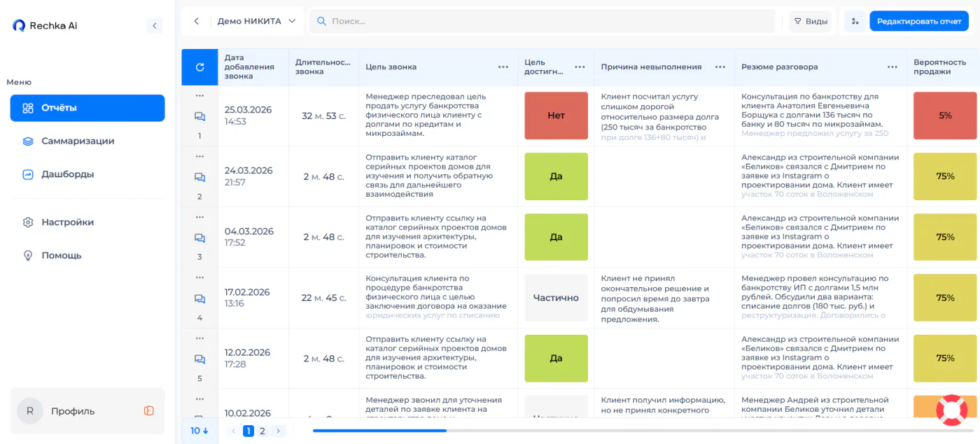The image size is (980, 444).
Task: Open rows-per-page selector showing 10
Action: point(200,431)
